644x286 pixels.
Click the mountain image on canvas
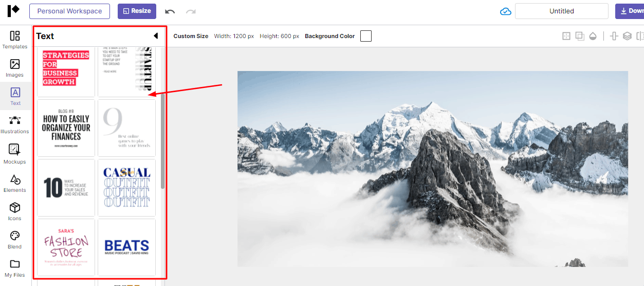(x=432, y=169)
